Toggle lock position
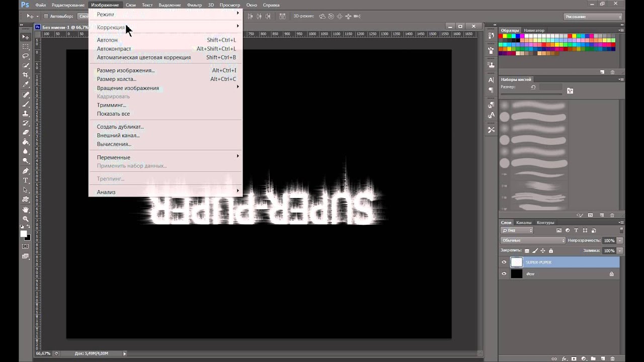Screen dimensions: 644x362 pos(543,250)
